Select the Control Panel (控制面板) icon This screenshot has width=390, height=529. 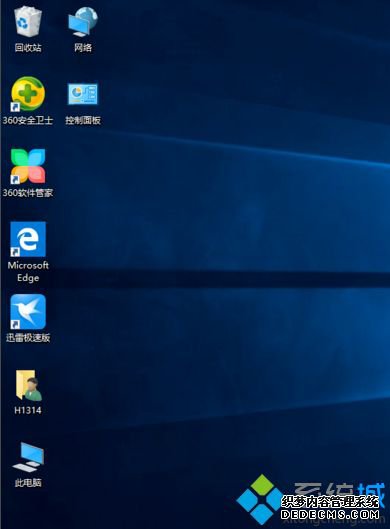coord(83,94)
